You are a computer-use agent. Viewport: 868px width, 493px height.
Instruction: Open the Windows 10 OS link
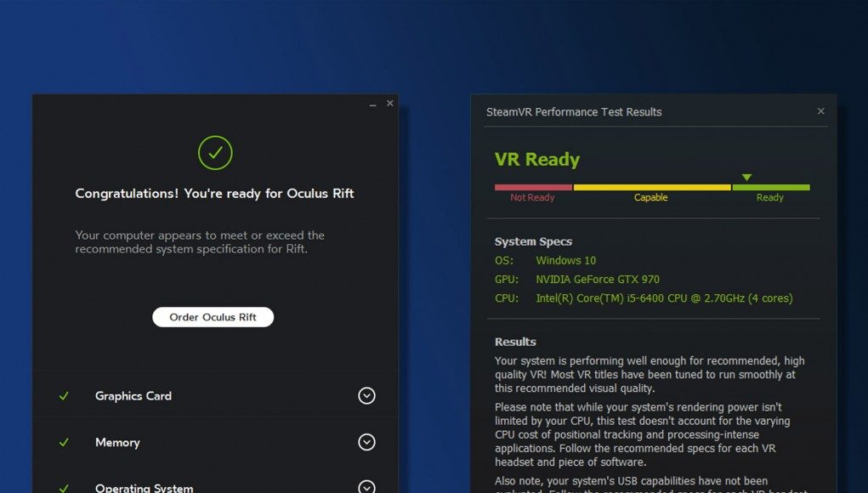[565, 260]
